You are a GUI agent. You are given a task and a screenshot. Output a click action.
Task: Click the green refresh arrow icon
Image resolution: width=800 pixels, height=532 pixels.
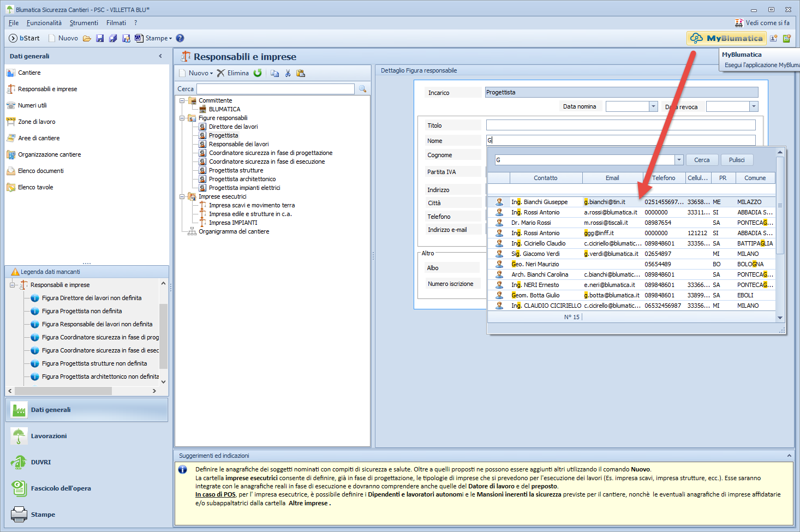coord(258,73)
